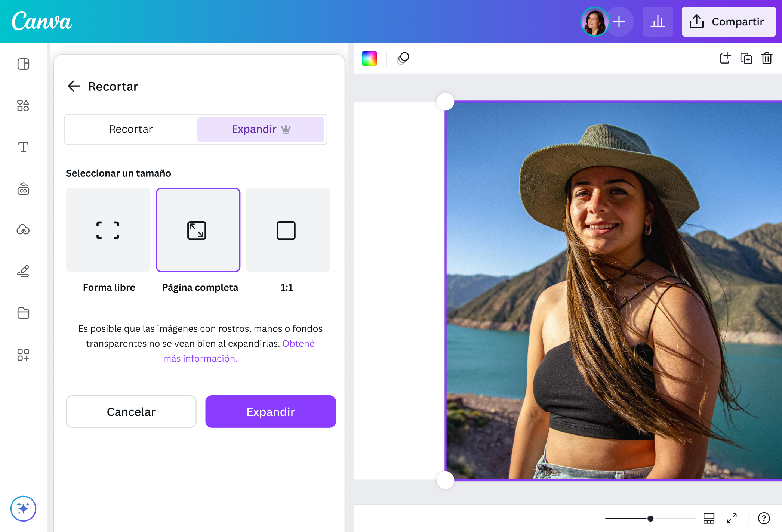Image resolution: width=782 pixels, height=532 pixels.
Task: Click the woman photo on canvas
Action: 614,291
